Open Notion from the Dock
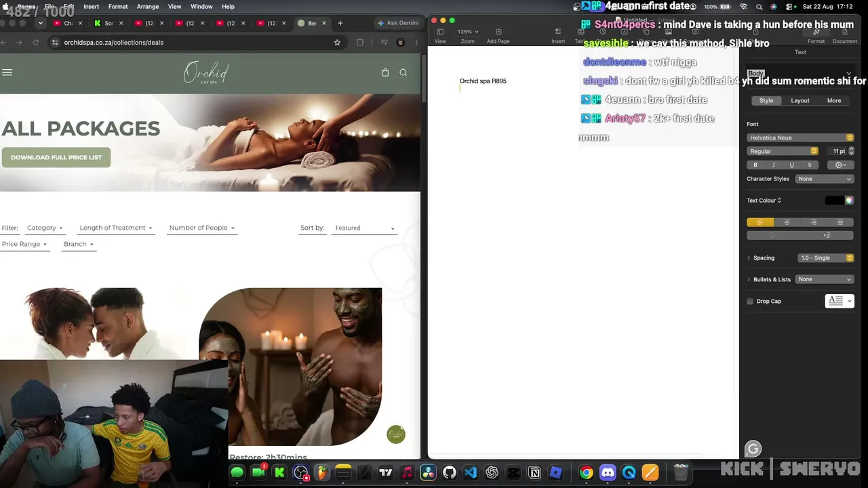The width and height of the screenshot is (868, 488). pyautogui.click(x=534, y=472)
